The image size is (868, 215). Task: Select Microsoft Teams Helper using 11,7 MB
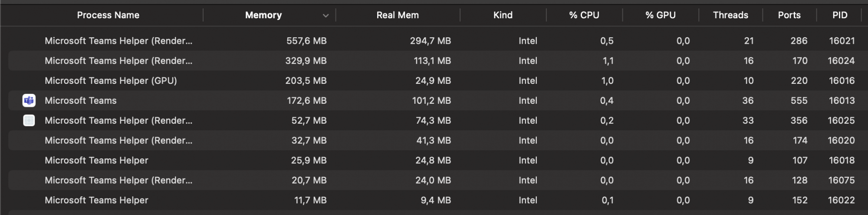click(96, 201)
